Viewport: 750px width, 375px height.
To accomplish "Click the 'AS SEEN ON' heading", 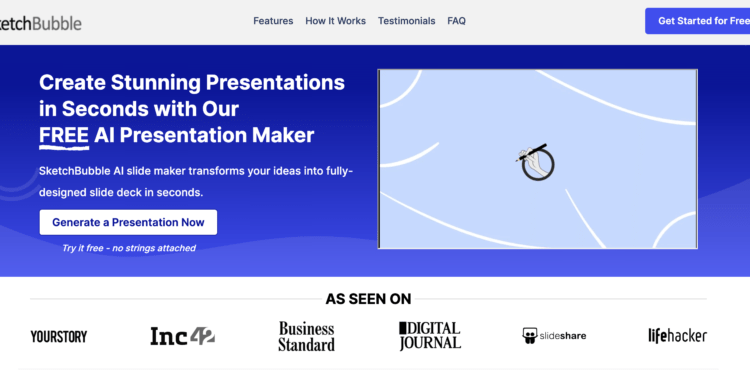I will tap(368, 299).
